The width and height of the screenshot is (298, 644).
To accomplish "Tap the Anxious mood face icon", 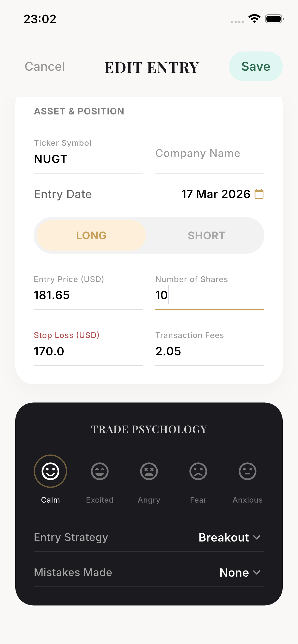I will (247, 471).
